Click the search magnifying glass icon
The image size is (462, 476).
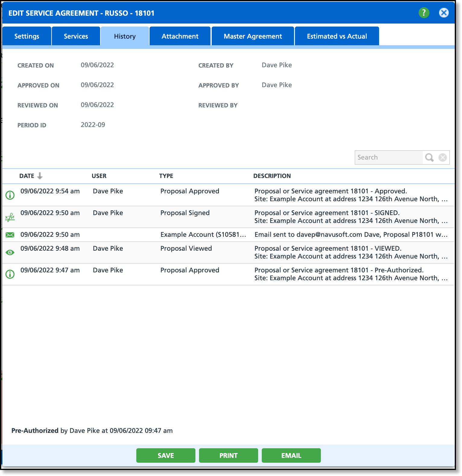coord(429,157)
